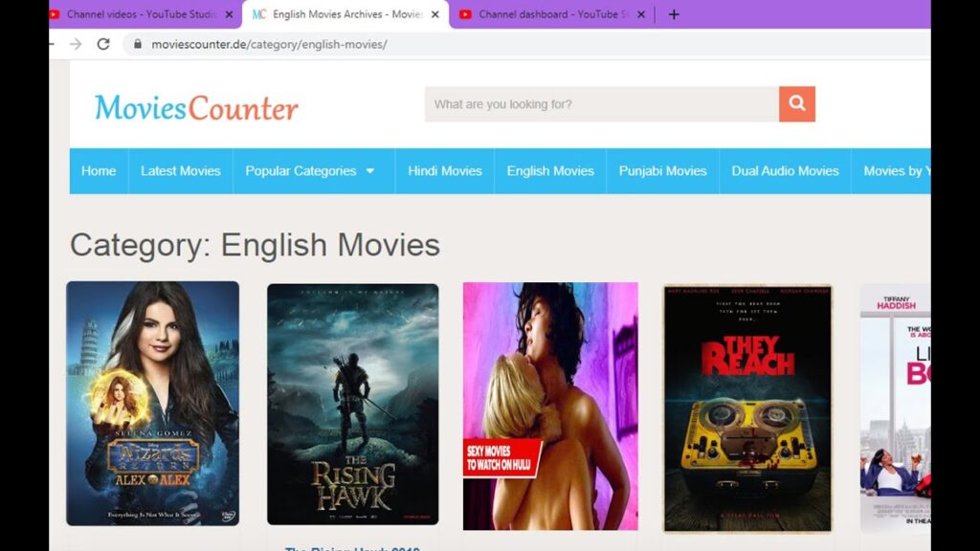Open the Hindi Movies menu item
Screen dimensions: 980x551
coord(445,170)
